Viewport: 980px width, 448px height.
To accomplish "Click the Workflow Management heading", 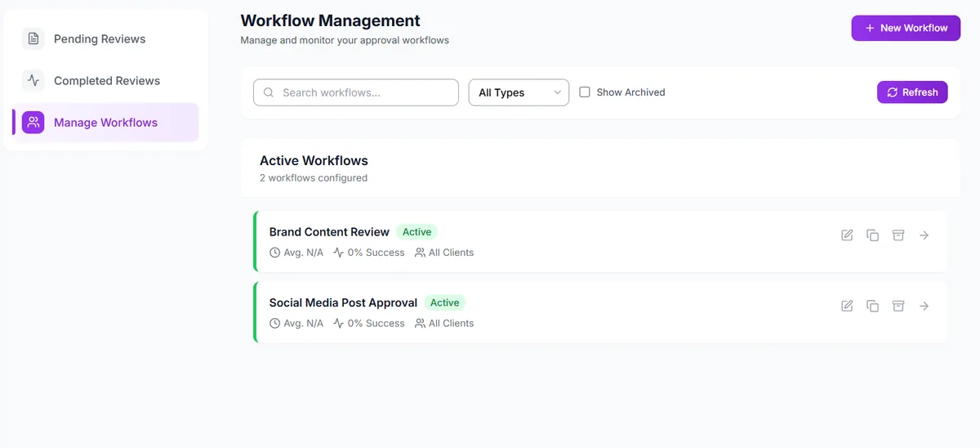I will click(x=331, y=20).
